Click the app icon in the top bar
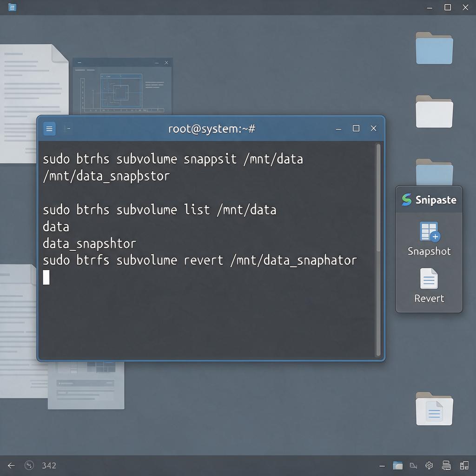 pos(12,7)
